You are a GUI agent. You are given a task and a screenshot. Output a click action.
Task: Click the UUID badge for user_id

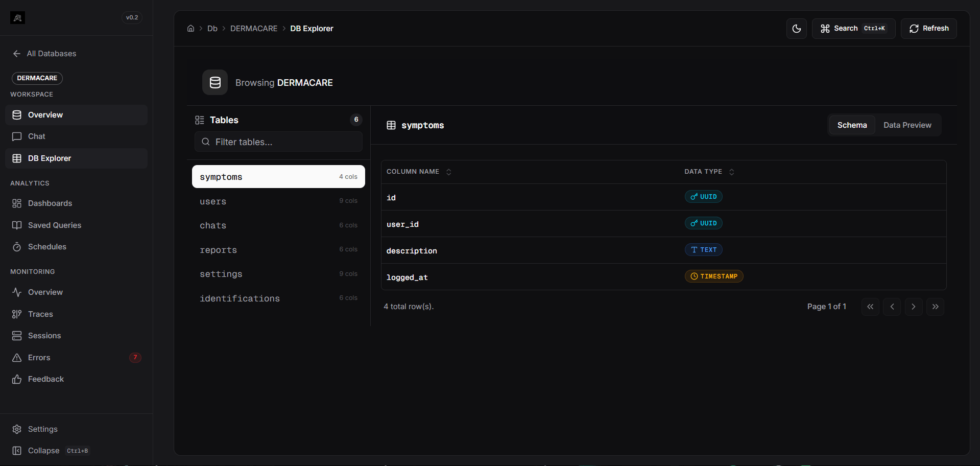click(x=703, y=223)
